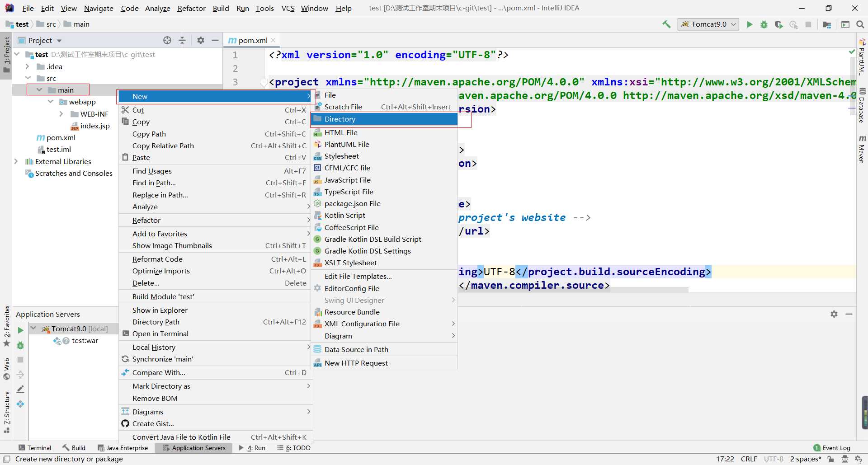The height and width of the screenshot is (465, 868).
Task: Change CRLF line separator in status bar
Action: (x=749, y=459)
